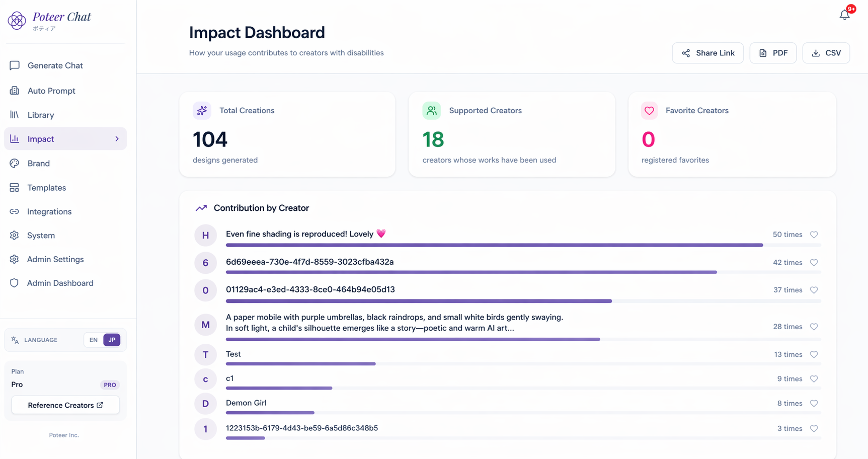This screenshot has width=868, height=459.
Task: Toggle favorite heart for 42 times creator
Action: pos(814,262)
